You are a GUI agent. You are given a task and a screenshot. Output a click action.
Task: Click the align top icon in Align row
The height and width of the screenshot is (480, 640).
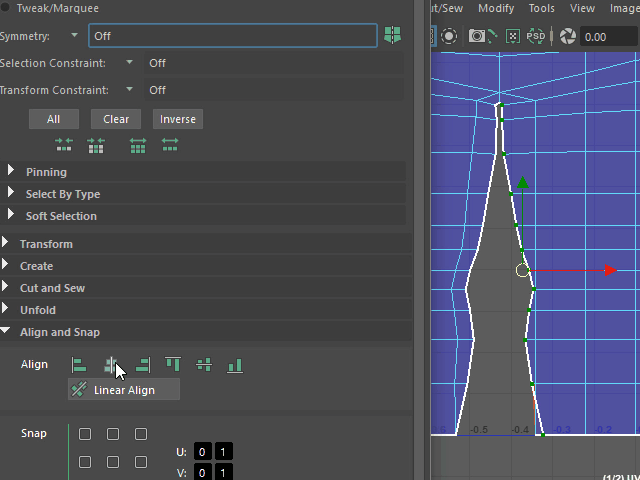pyautogui.click(x=173, y=365)
